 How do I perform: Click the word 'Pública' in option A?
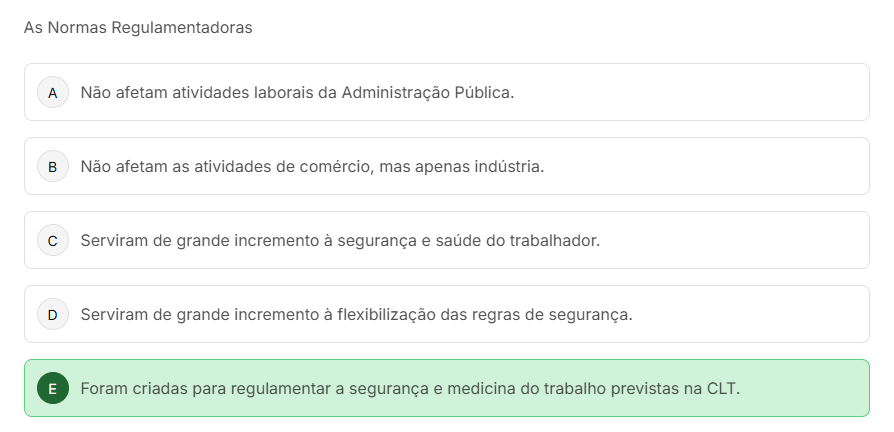click(484, 92)
